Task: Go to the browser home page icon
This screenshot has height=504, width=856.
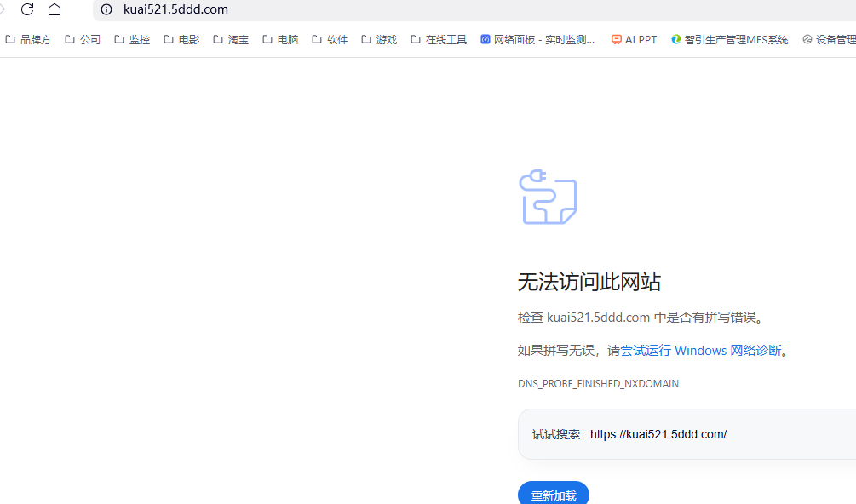Action: coord(55,9)
